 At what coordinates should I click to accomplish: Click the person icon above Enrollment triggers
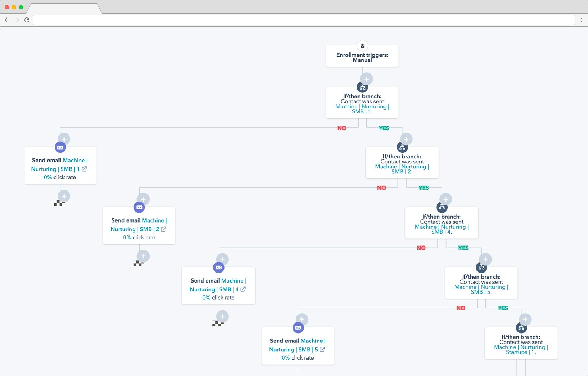pyautogui.click(x=362, y=45)
